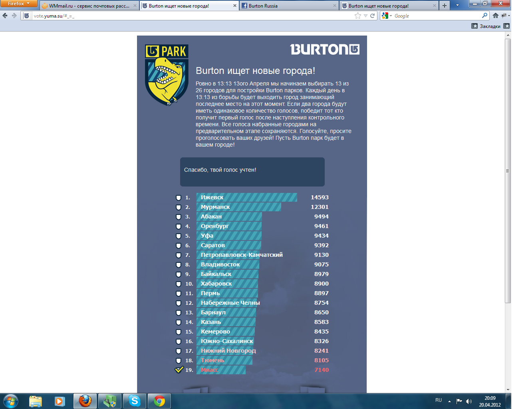532x409 pixels.
Task: Click the message 'Спасибо, твой голос учтен!'
Action: tap(220, 170)
